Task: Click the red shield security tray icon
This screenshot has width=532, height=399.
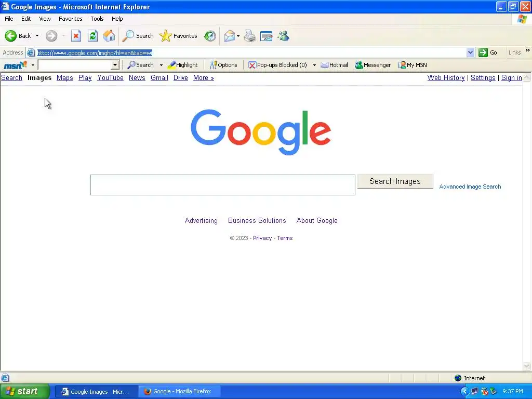Action: point(484,391)
